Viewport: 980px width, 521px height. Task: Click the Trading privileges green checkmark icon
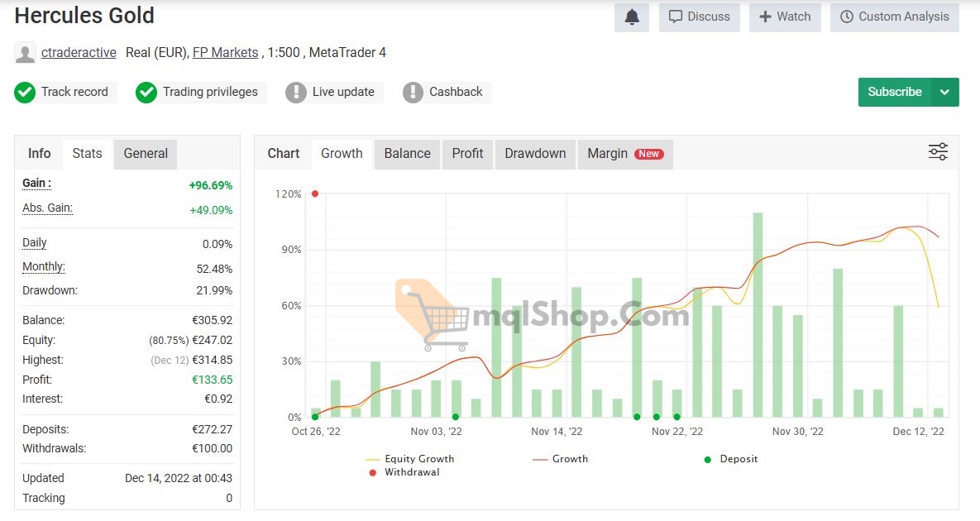pyautogui.click(x=146, y=92)
